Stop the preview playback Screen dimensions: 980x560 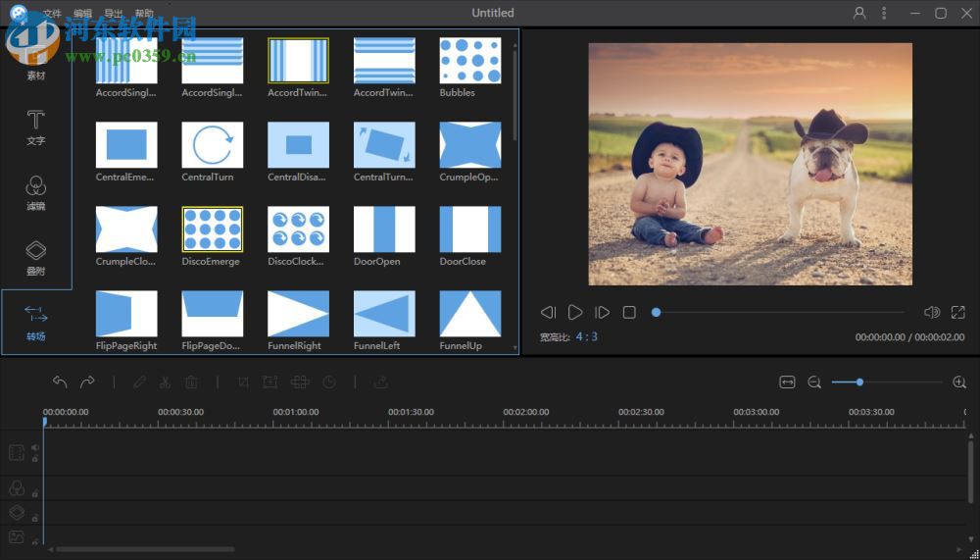(629, 312)
